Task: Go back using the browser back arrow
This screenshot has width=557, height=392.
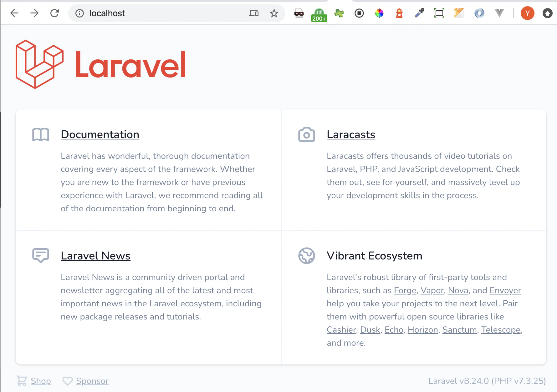Action: (x=14, y=13)
